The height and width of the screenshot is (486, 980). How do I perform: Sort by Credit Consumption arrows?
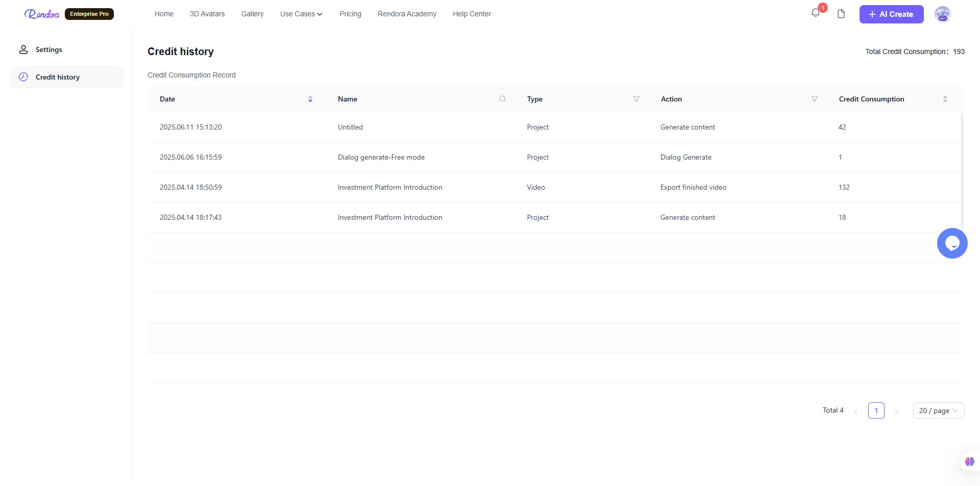[945, 99]
